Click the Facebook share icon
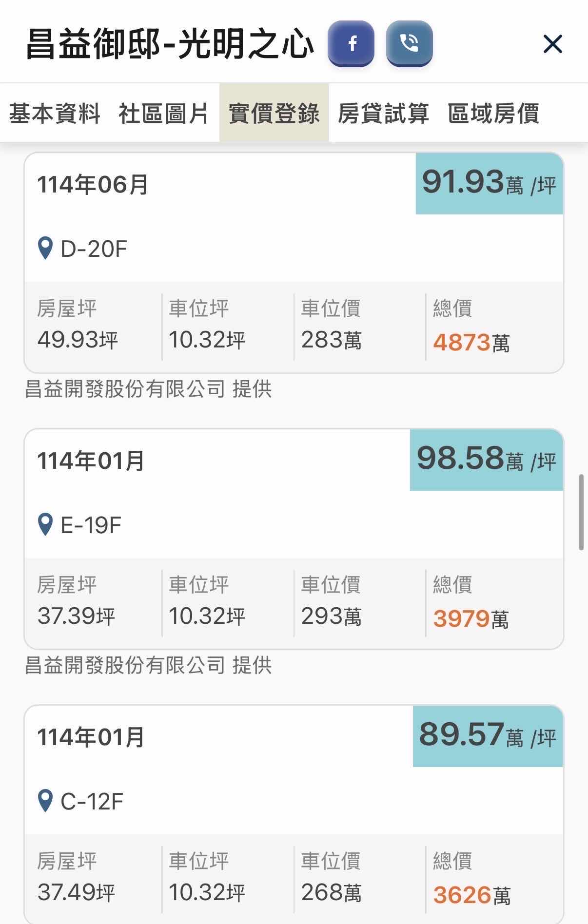This screenshot has height=924, width=588. click(x=351, y=43)
